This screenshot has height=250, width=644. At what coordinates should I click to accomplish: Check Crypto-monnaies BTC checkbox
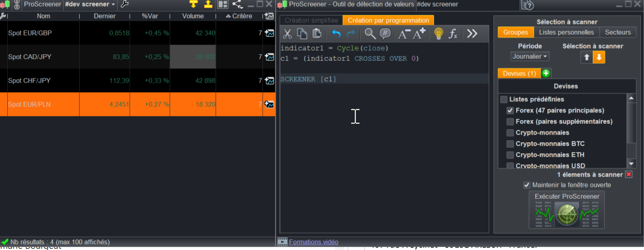[x=510, y=143]
